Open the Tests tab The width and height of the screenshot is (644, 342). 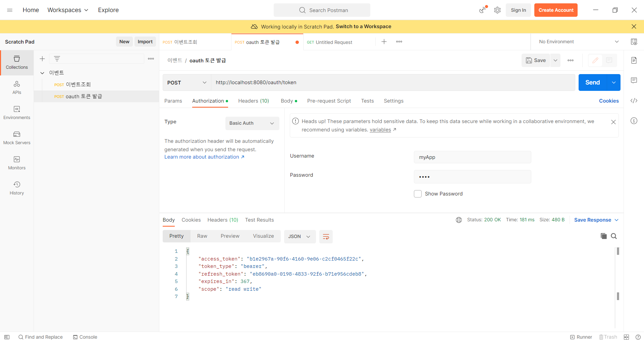coord(367,101)
